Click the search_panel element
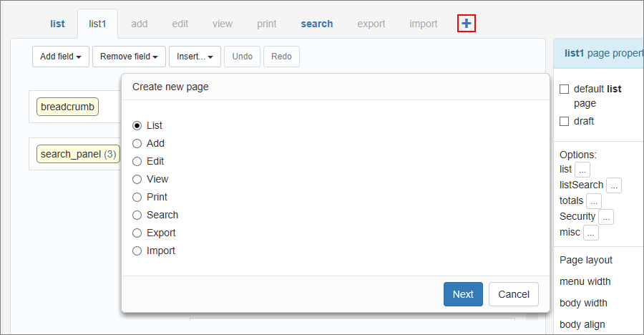644x335 pixels. [79, 154]
